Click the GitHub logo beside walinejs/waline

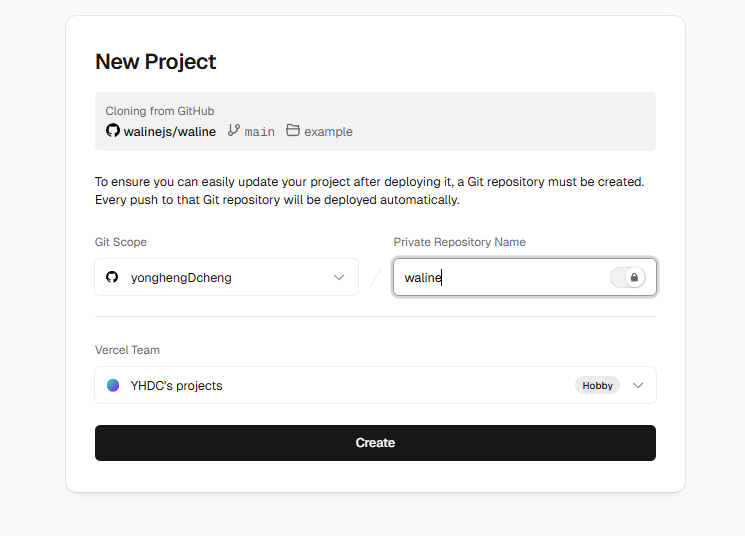coord(113,131)
